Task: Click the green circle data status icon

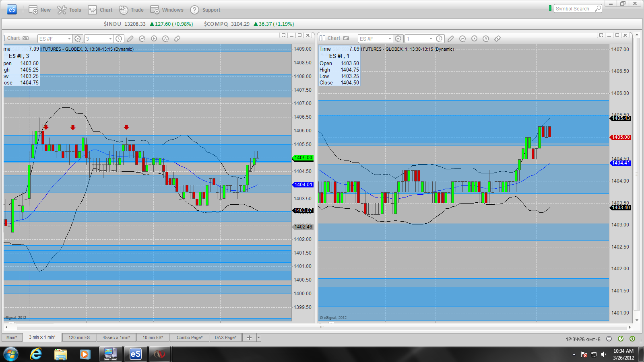Action: [632, 339]
